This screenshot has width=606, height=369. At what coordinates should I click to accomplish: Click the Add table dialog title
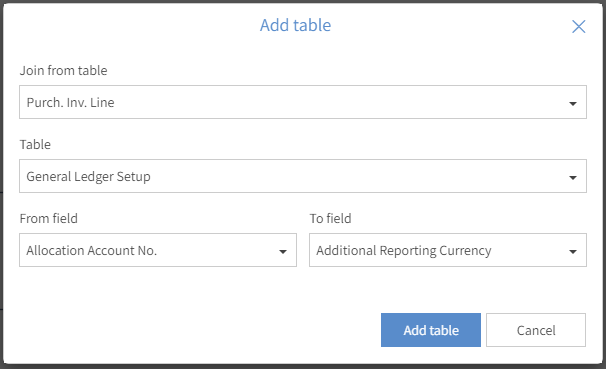click(295, 26)
